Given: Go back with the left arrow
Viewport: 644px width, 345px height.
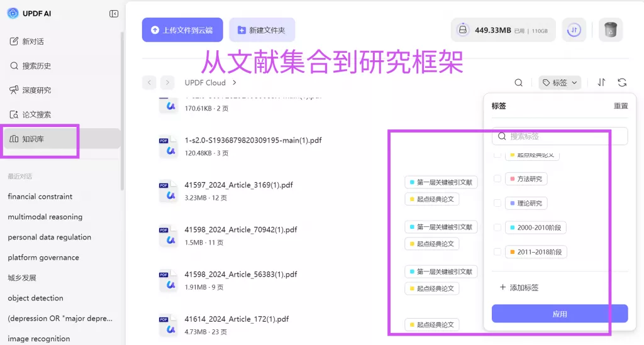Looking at the screenshot, I should pos(149,82).
